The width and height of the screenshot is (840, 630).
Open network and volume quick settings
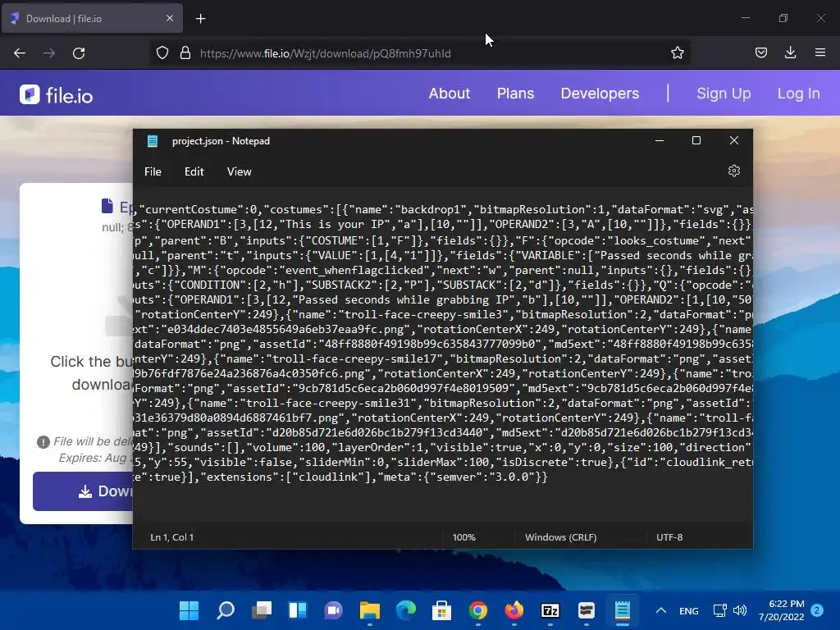tap(729, 610)
